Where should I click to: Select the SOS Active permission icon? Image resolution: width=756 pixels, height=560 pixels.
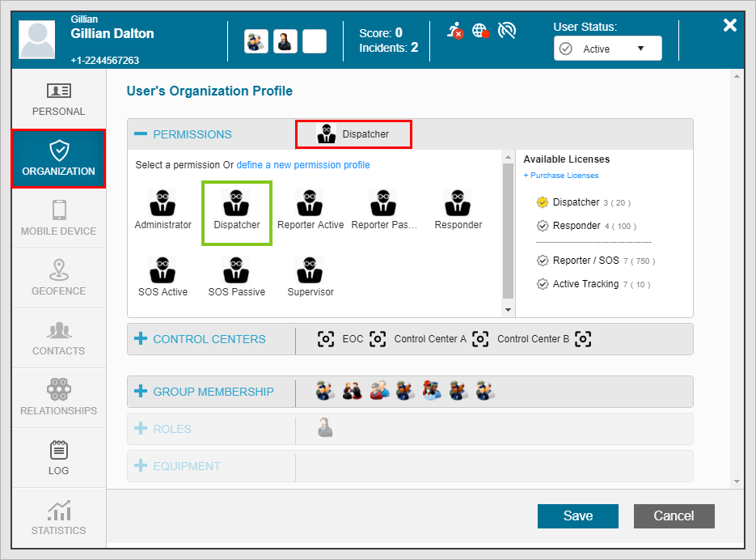(x=163, y=269)
